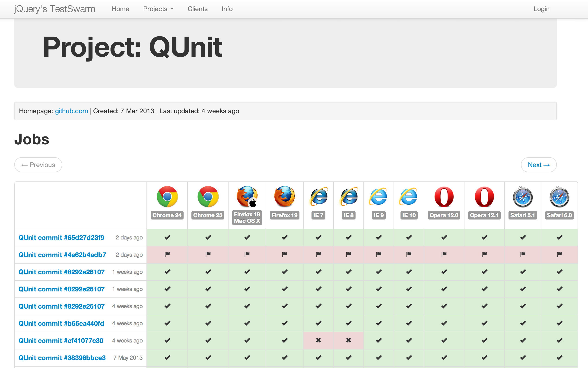Image resolution: width=588 pixels, height=368 pixels.
Task: Go to the Next jobs page
Action: coord(538,165)
